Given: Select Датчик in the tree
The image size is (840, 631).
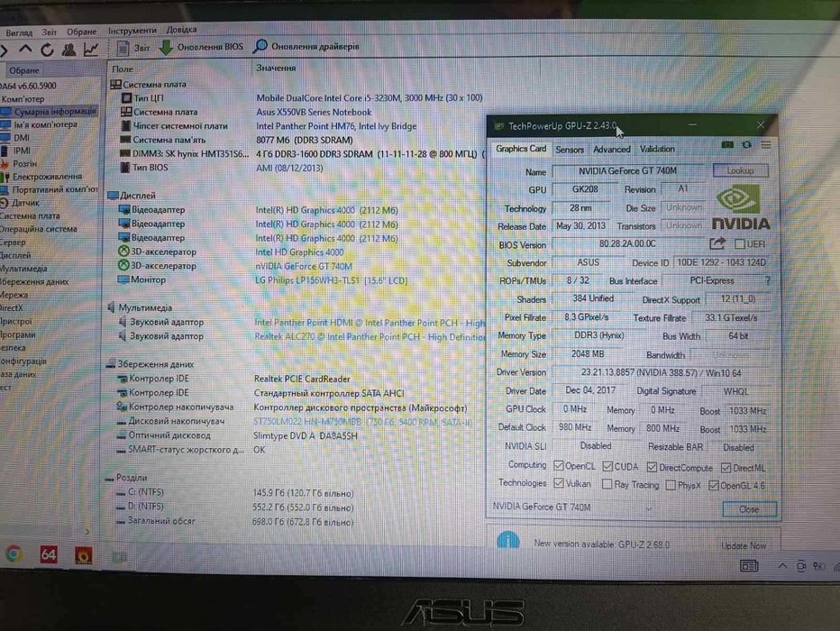Looking at the screenshot, I should coord(21,203).
